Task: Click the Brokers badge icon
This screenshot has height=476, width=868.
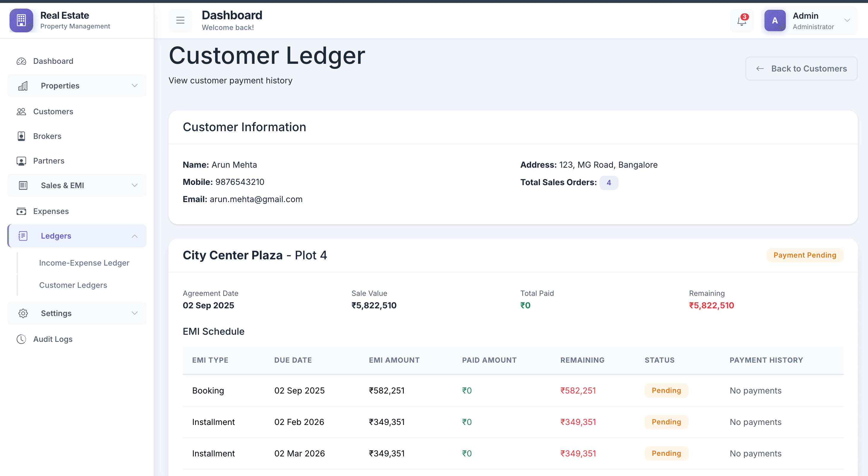Action: point(21,136)
